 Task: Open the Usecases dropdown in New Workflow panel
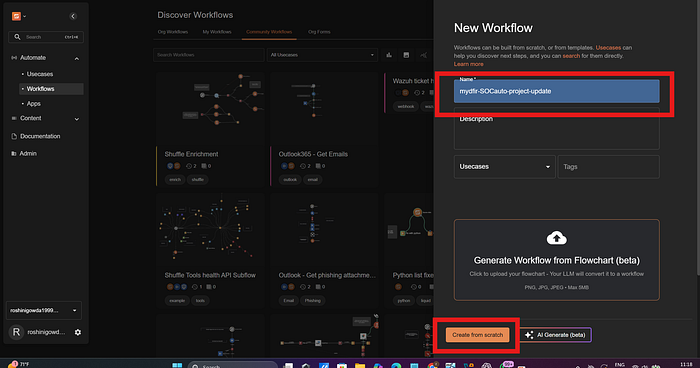coord(504,167)
